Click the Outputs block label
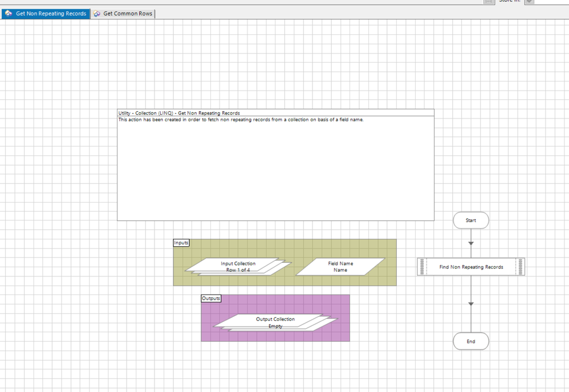The width and height of the screenshot is (569, 392). pos(211,299)
